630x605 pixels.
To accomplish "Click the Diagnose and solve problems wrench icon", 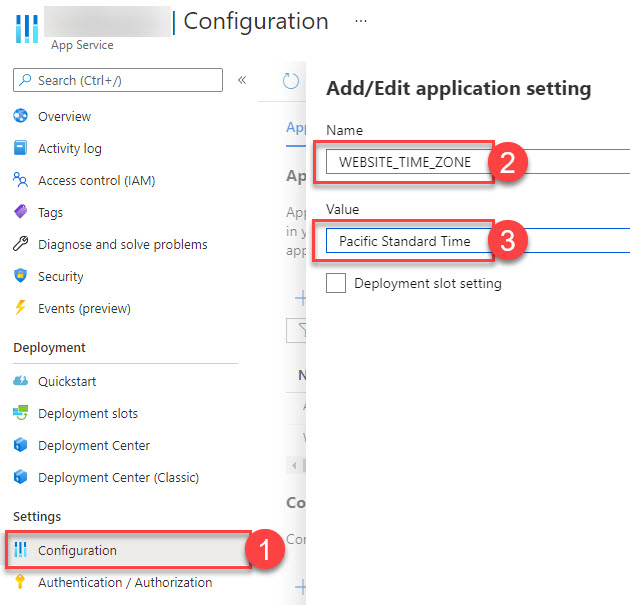I will coord(20,245).
